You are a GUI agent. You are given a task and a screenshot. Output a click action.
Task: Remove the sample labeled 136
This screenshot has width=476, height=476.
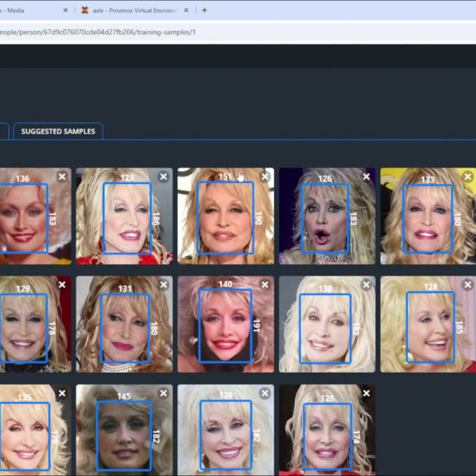coord(62,177)
